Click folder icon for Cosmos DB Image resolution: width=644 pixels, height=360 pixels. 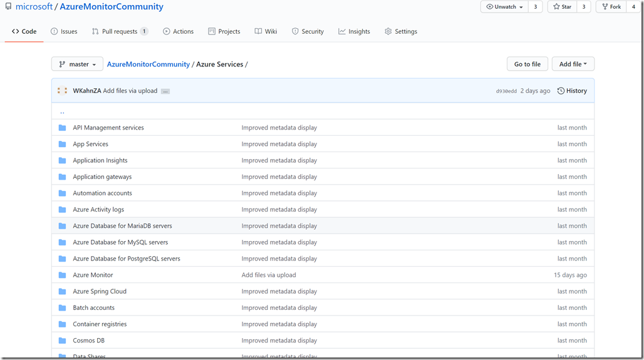tap(63, 341)
